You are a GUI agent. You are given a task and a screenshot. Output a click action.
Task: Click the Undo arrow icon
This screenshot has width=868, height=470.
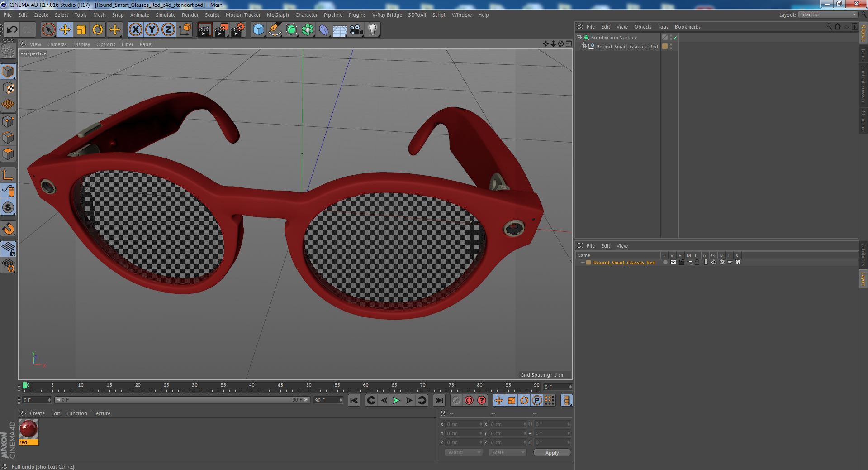tap(12, 30)
